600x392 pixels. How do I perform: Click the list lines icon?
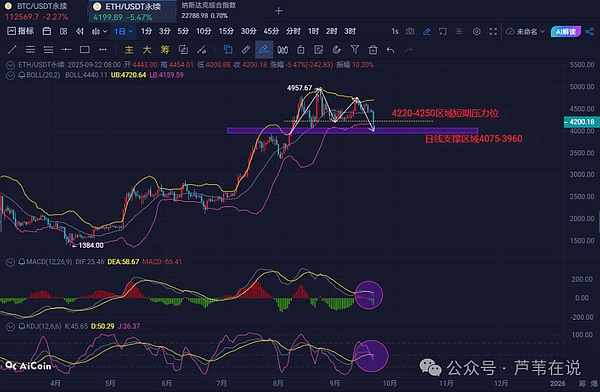[x=459, y=31]
